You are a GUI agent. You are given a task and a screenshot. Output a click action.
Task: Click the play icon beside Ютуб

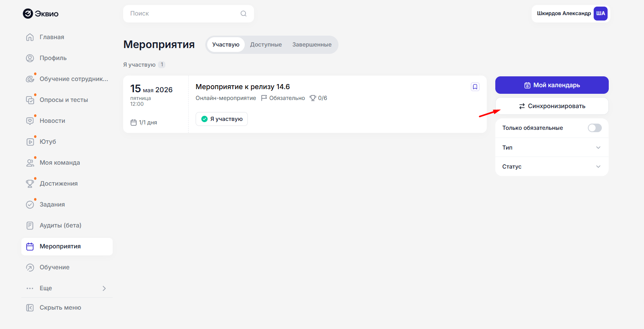(30, 142)
